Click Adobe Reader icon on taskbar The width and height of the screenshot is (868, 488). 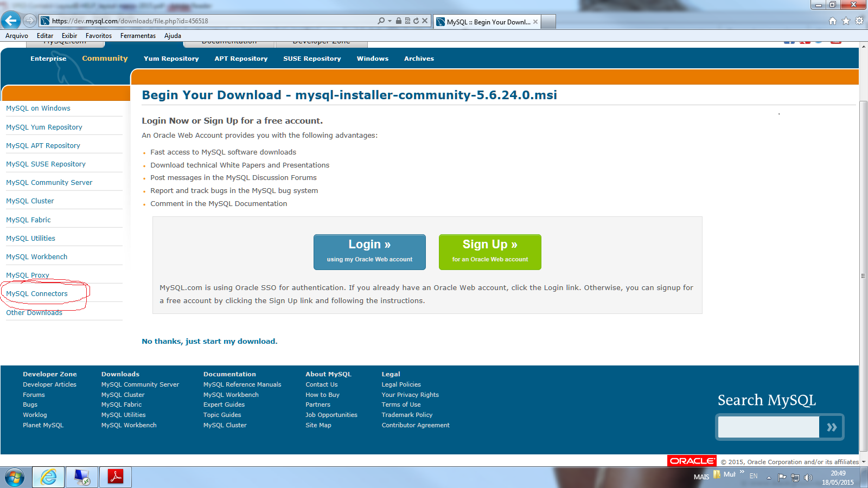click(116, 477)
